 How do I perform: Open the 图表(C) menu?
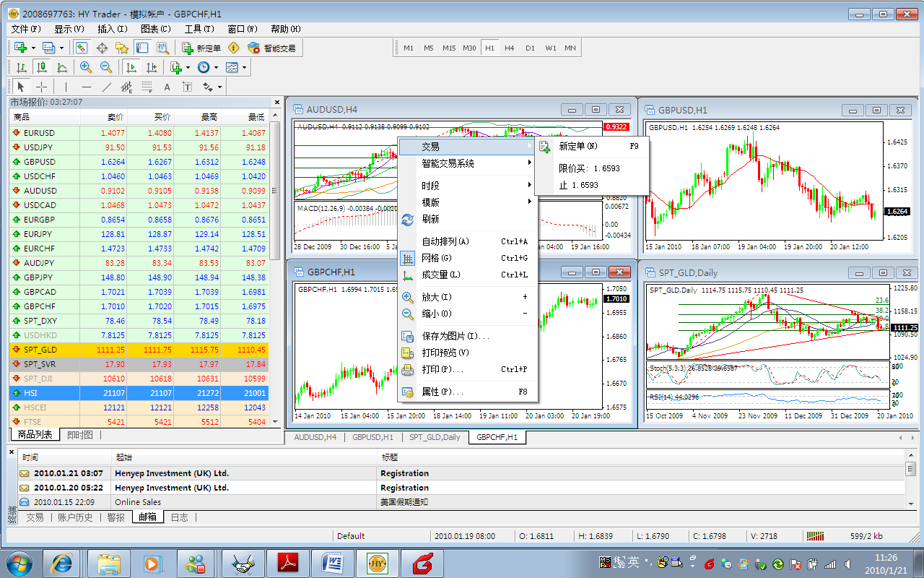[x=156, y=29]
